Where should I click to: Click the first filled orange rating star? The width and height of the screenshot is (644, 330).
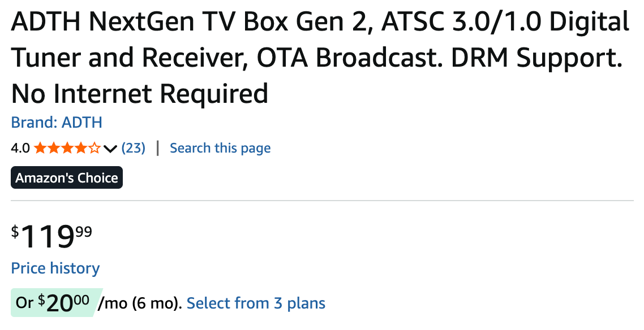[x=40, y=149]
